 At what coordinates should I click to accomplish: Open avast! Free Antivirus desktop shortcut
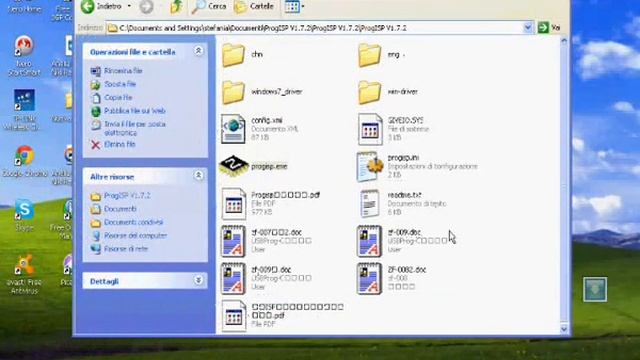tap(24, 274)
